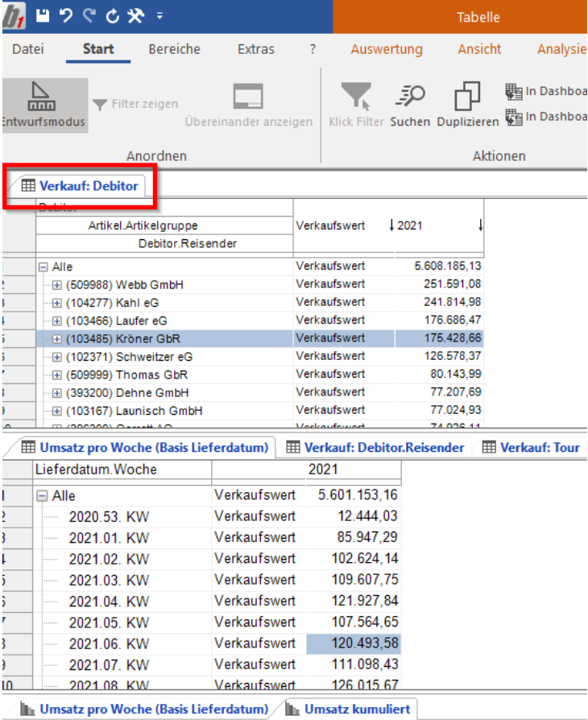
Task: Open Umsatz pro Woche table tab
Action: 146,448
